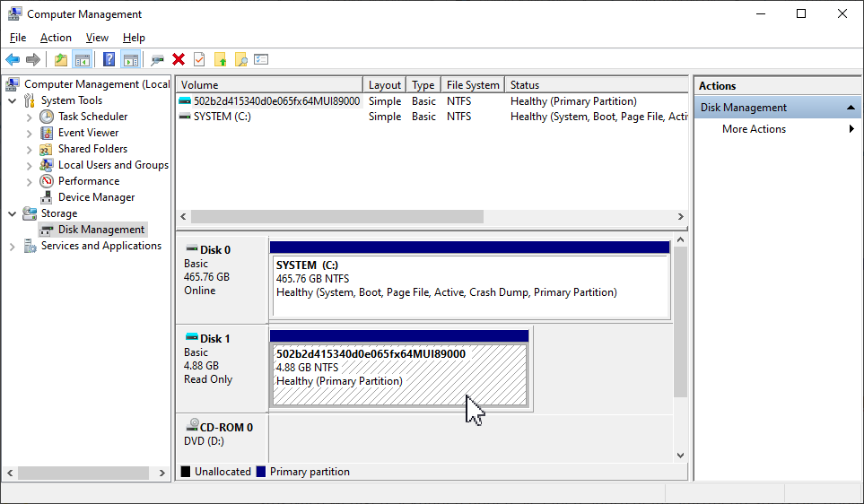Select Local Users and Groups item
The width and height of the screenshot is (864, 504).
(x=113, y=165)
